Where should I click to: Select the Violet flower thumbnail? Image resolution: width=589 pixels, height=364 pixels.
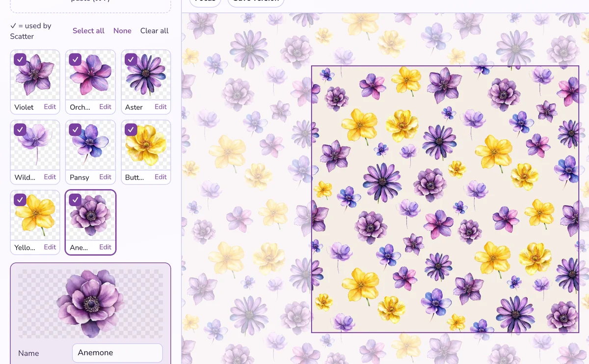pyautogui.click(x=35, y=75)
